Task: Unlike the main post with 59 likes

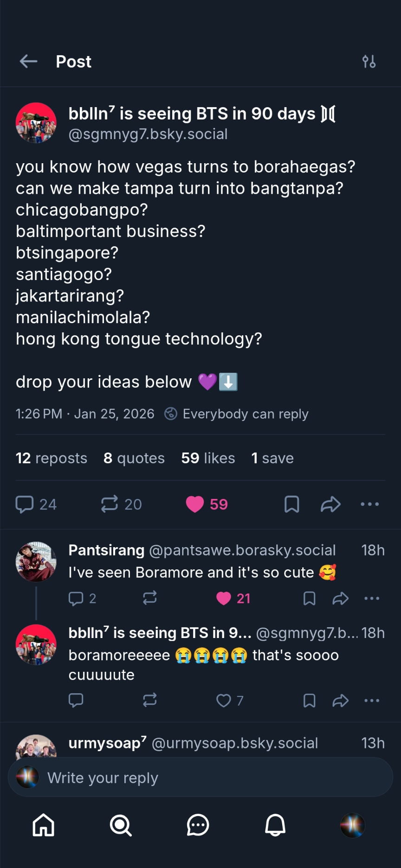Action: click(195, 504)
